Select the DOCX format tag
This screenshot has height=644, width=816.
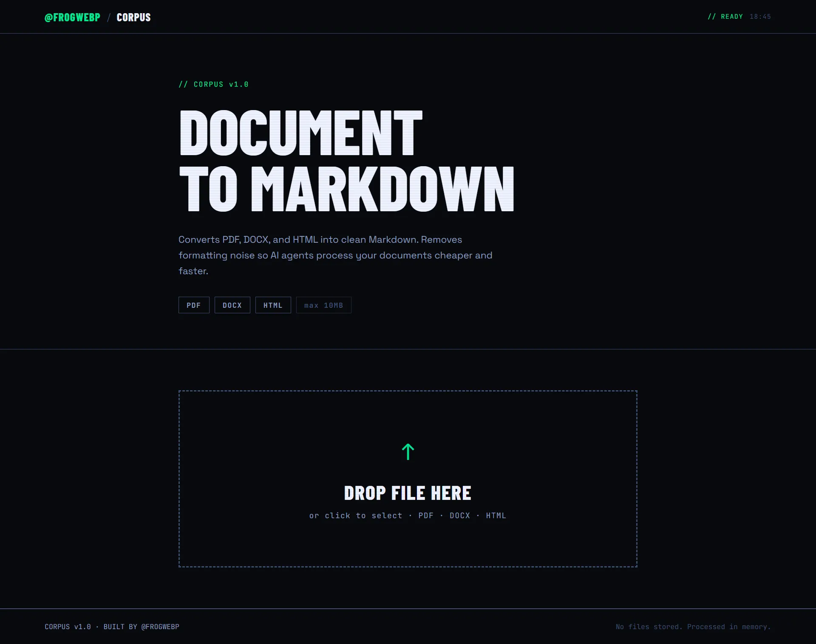click(232, 305)
